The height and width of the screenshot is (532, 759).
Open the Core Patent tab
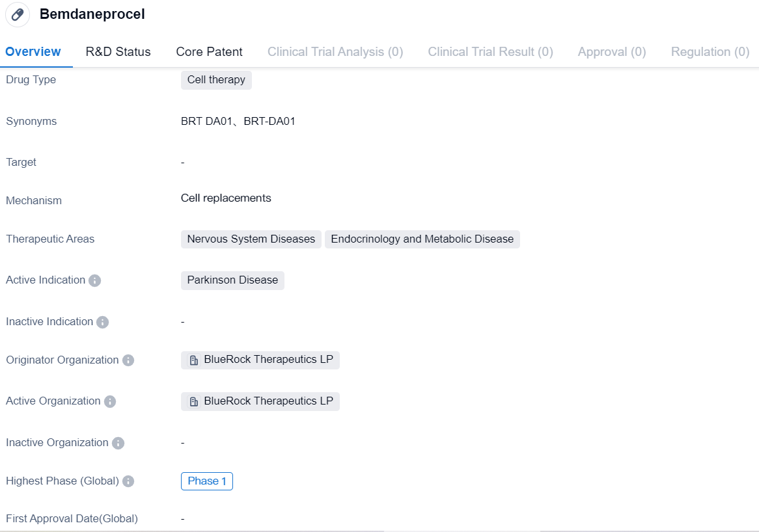209,52
